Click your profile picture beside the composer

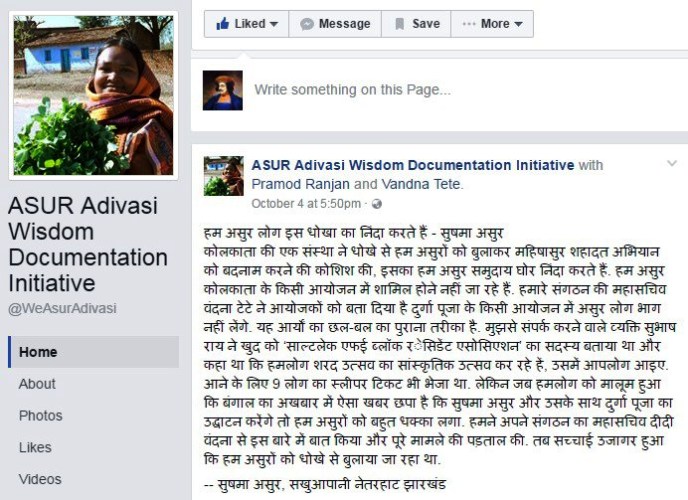point(222,90)
